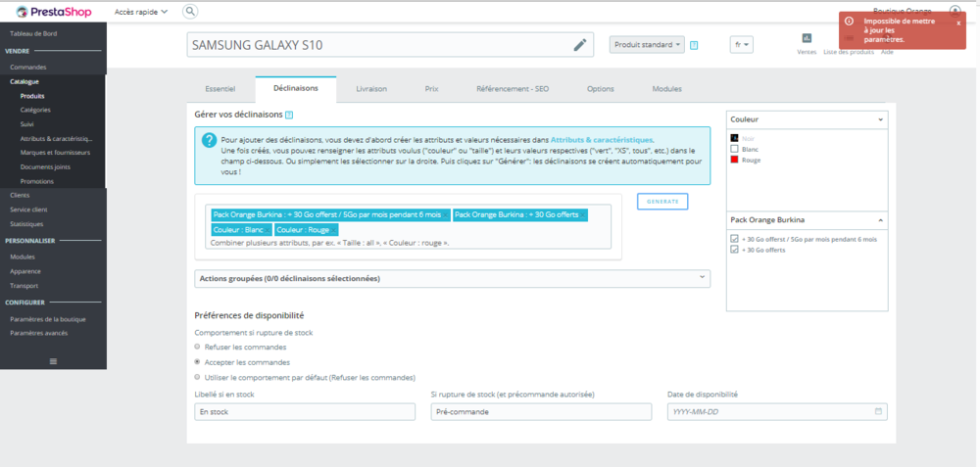
Task: Remove the 'Couleur : Blanc' tag
Action: click(x=268, y=230)
